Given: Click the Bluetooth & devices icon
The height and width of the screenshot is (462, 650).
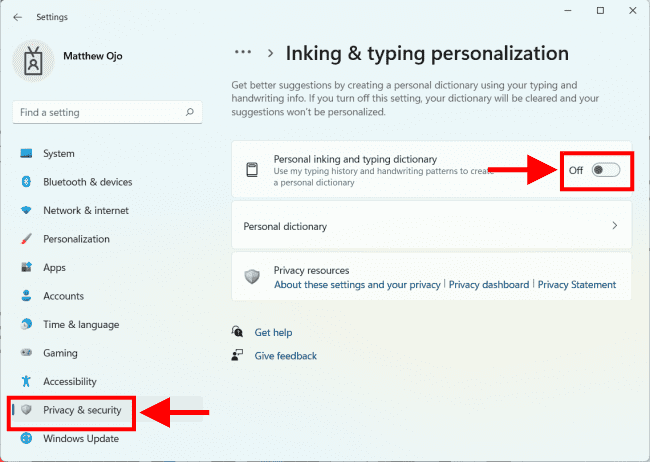Looking at the screenshot, I should click(26, 182).
